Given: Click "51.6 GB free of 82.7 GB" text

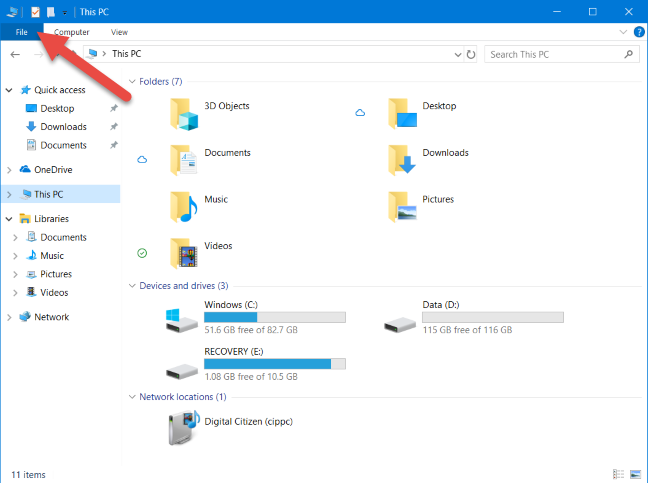Looking at the screenshot, I should [251, 330].
